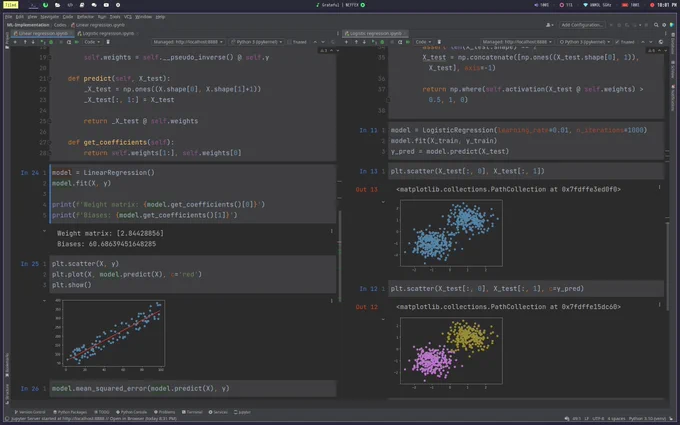Delete cell trash icon in right notebook
The image size is (680, 425).
[x=439, y=42]
